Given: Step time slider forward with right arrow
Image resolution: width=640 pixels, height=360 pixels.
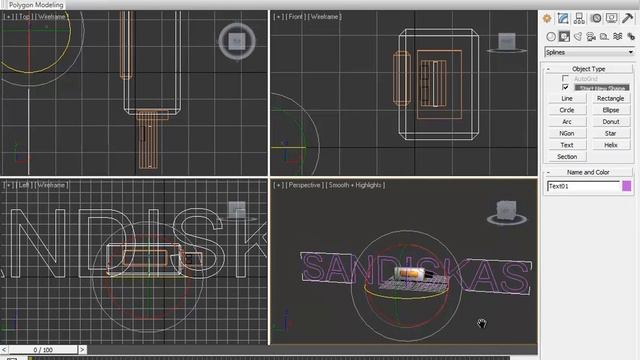Looking at the screenshot, I should [82, 350].
